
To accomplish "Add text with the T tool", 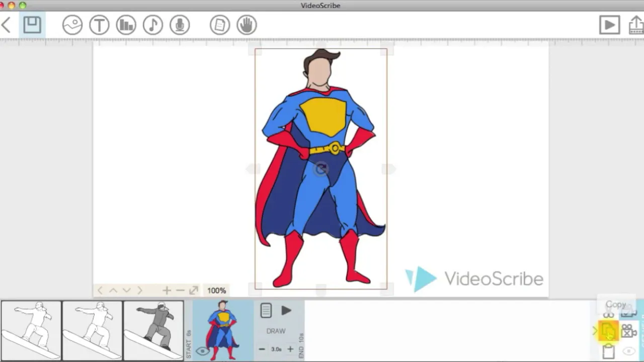I will pos(99,25).
